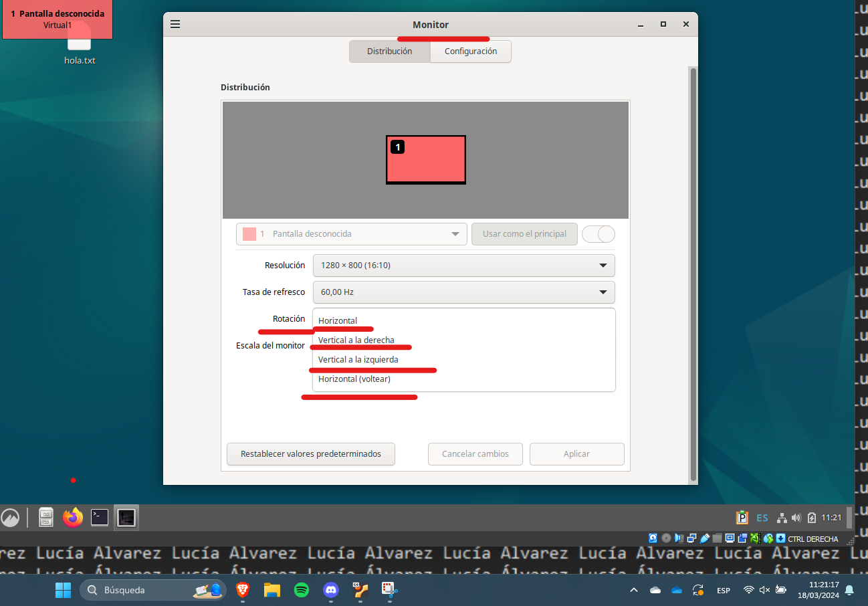The height and width of the screenshot is (606, 868).
Task: Pick Vertical a la izquierda rotation
Action: pyautogui.click(x=358, y=359)
